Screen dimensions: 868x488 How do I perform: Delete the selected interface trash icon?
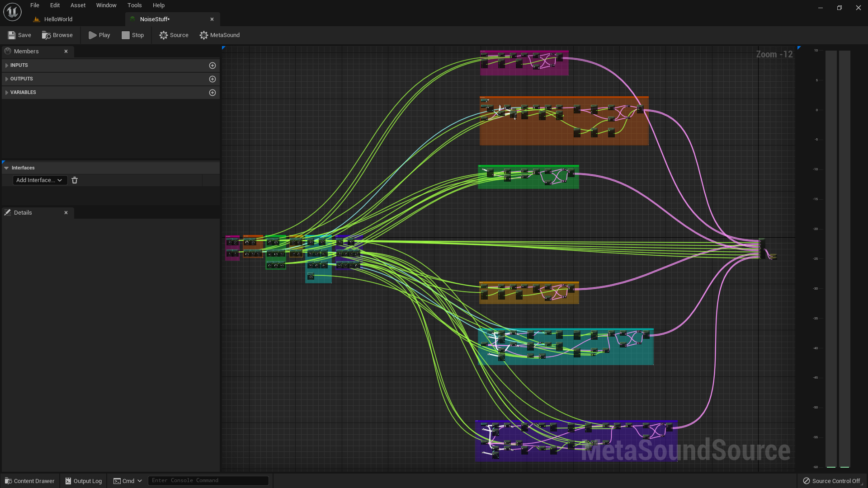[75, 180]
